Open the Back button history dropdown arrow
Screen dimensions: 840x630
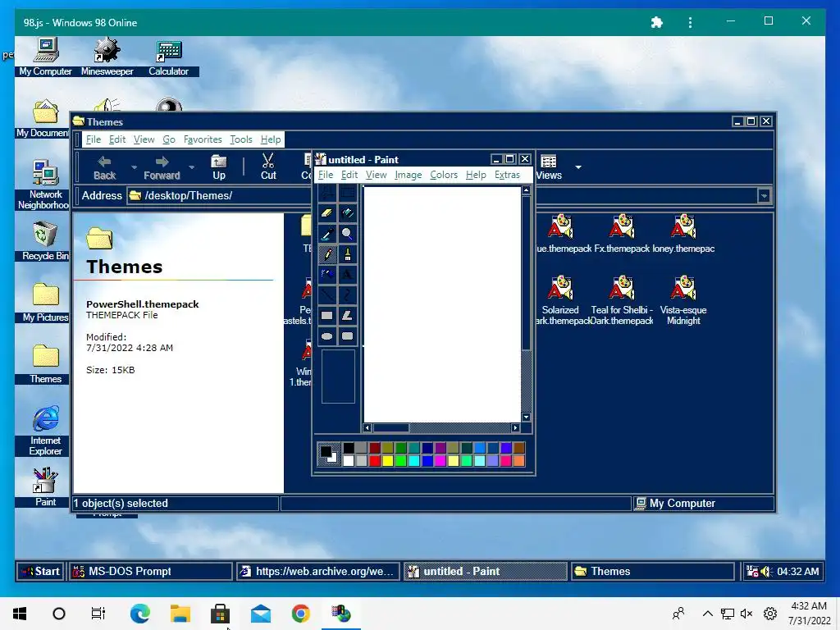(x=134, y=167)
